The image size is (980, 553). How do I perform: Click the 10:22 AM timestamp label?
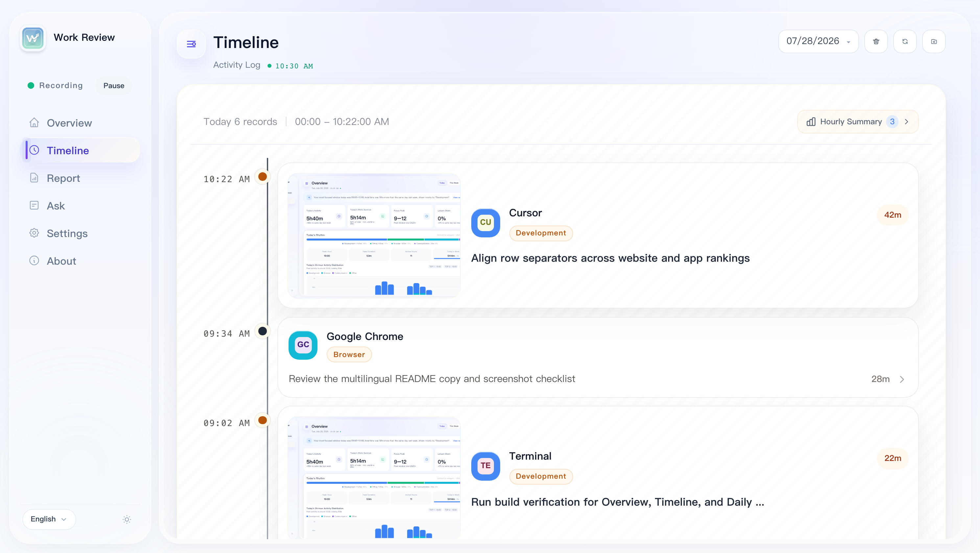point(226,179)
